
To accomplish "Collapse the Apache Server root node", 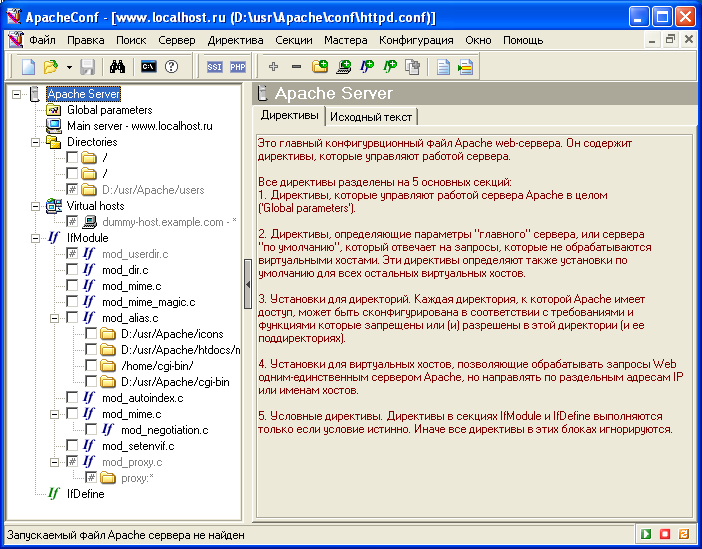I will pyautogui.click(x=17, y=94).
